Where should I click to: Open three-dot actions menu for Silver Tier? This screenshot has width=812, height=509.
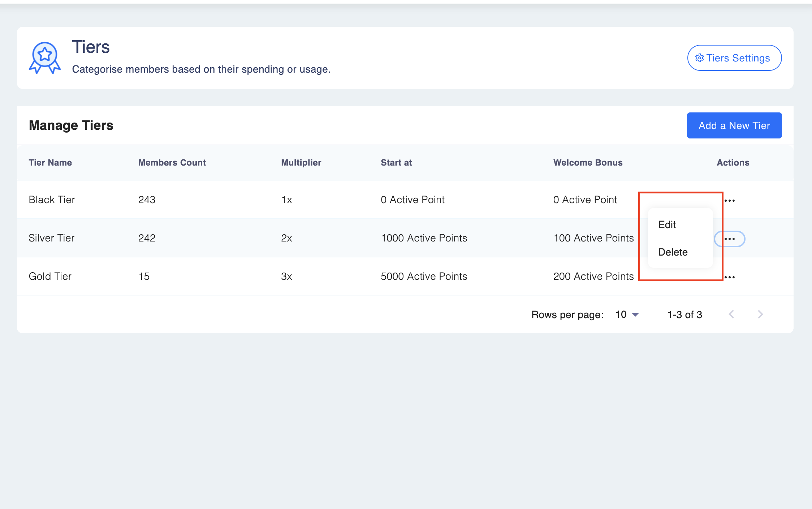point(730,239)
